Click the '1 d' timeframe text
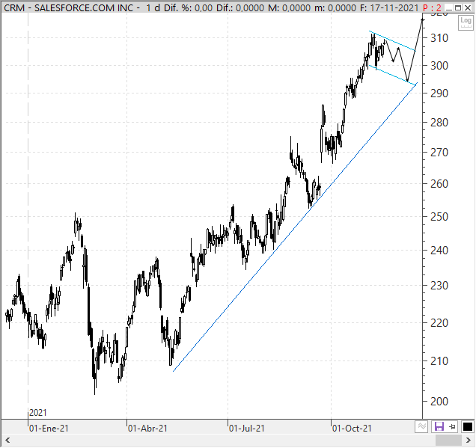This screenshot has width=476, height=448. [x=153, y=8]
